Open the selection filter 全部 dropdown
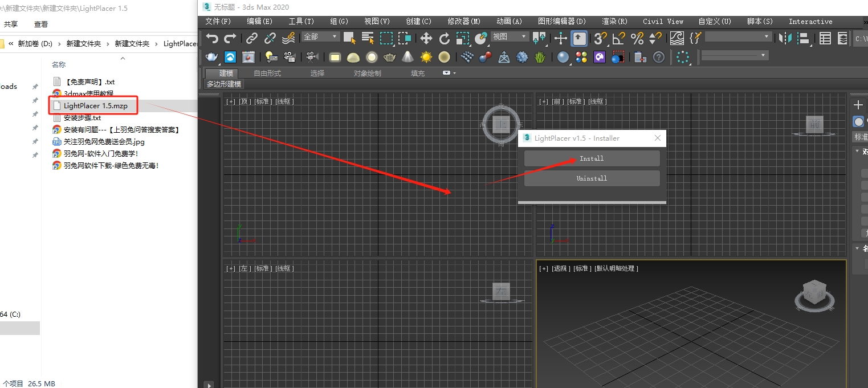868x388 pixels. (x=320, y=36)
